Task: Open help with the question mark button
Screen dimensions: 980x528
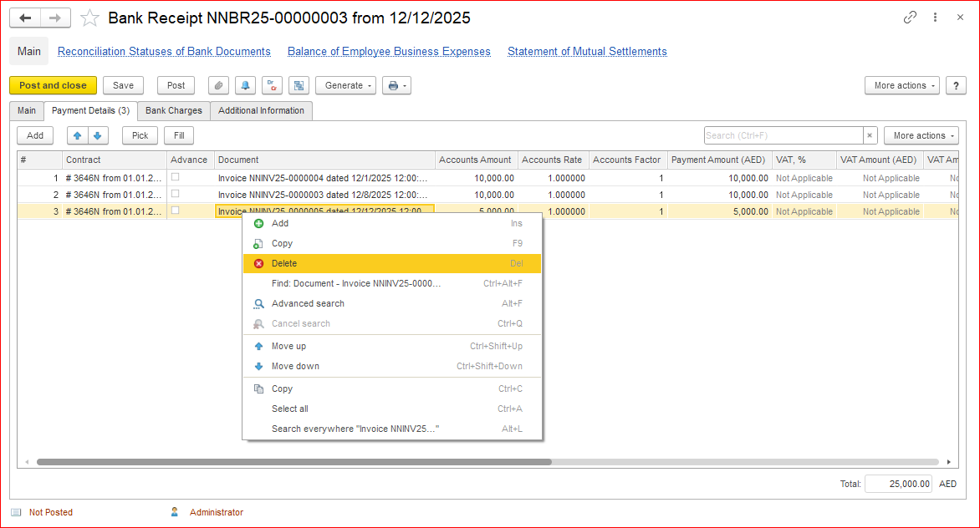Action: point(956,85)
